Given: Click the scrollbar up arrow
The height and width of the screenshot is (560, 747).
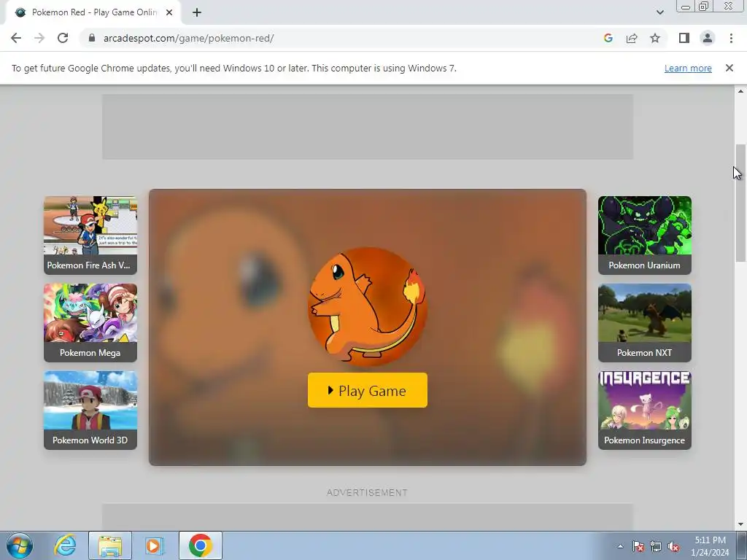Looking at the screenshot, I should [740, 91].
